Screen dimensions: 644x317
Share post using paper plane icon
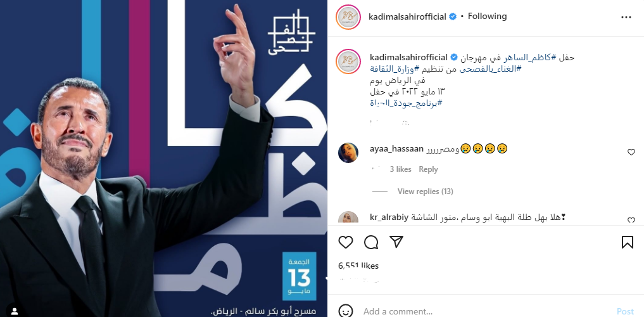pyautogui.click(x=396, y=242)
